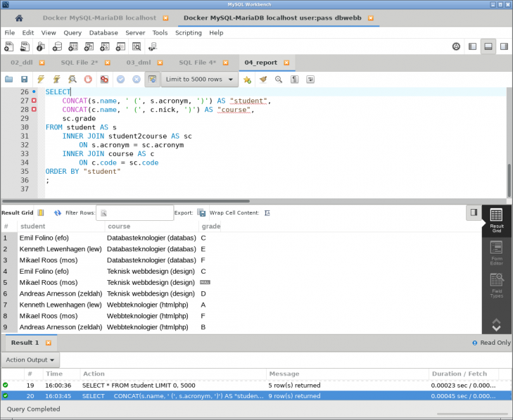Refresh the result grid icon
Image resolution: width=513 pixels, height=420 pixels.
(x=58, y=212)
